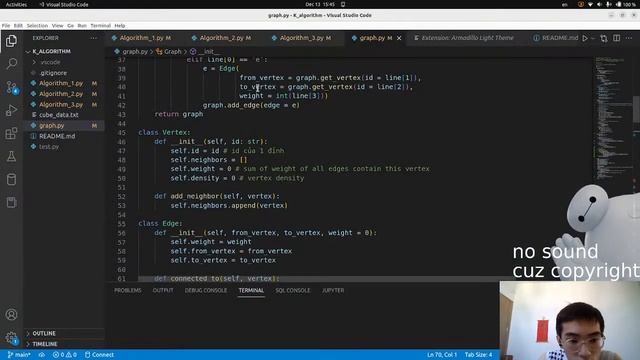Image resolution: width=640 pixels, height=360 pixels.
Task: Open Explorer panel More Actions ellipsis
Action: point(93,38)
